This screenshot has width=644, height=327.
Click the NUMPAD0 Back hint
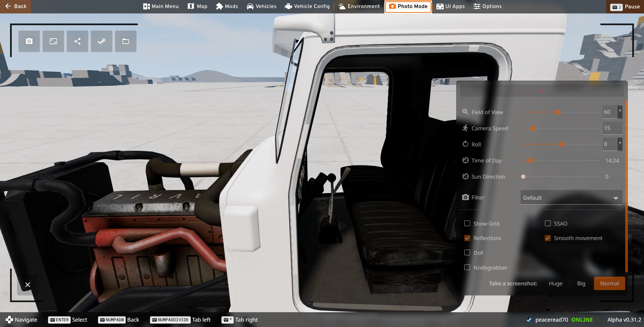point(119,320)
